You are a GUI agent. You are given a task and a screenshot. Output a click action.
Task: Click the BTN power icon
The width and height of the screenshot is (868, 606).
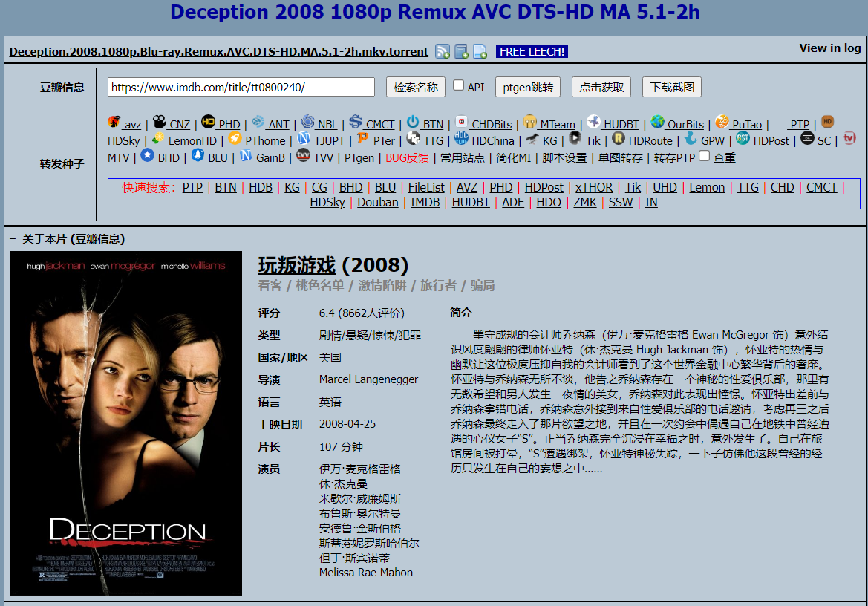pos(412,122)
